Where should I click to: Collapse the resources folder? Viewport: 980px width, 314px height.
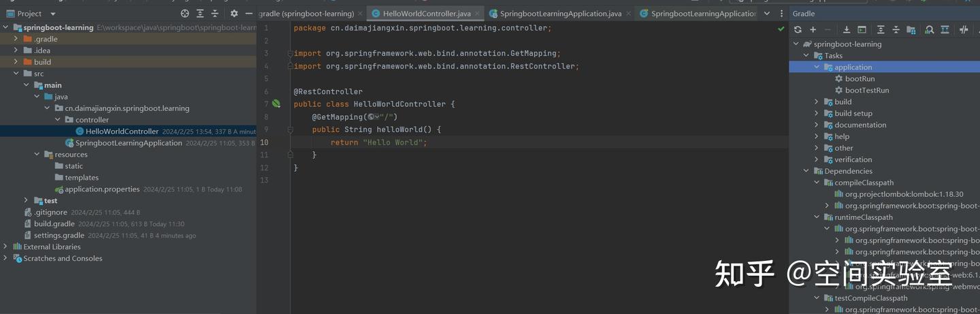37,155
